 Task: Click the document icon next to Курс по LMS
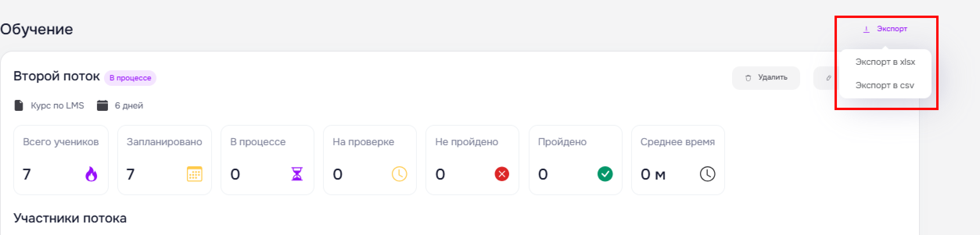coord(19,105)
